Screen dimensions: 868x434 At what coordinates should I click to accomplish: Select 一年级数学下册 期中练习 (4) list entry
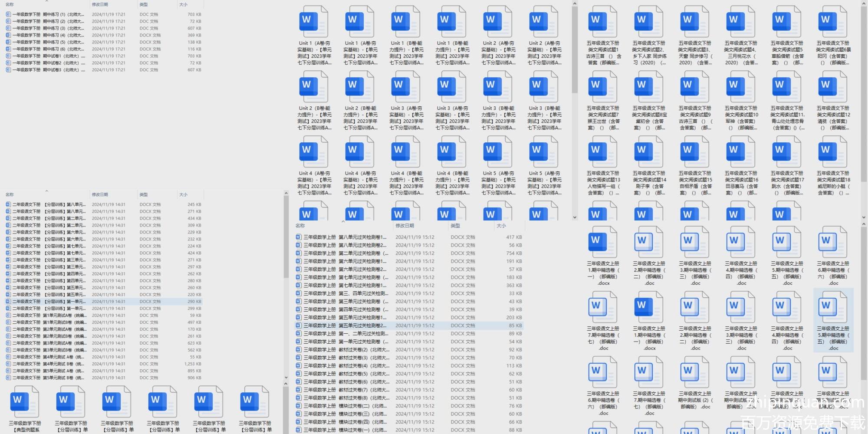click(48, 35)
